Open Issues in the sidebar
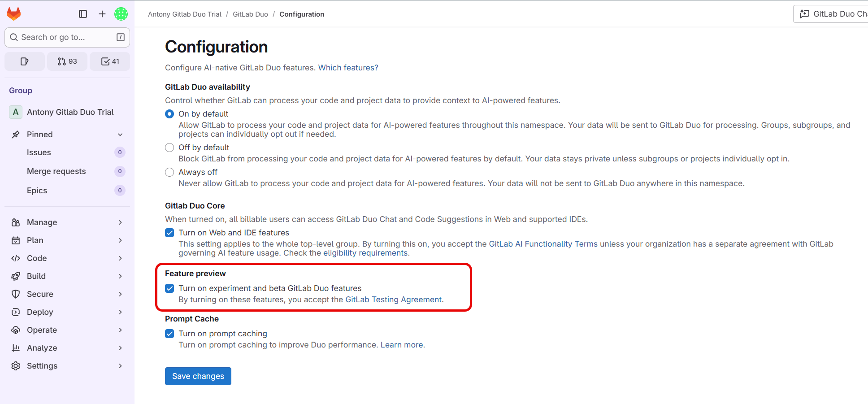 tap(39, 152)
